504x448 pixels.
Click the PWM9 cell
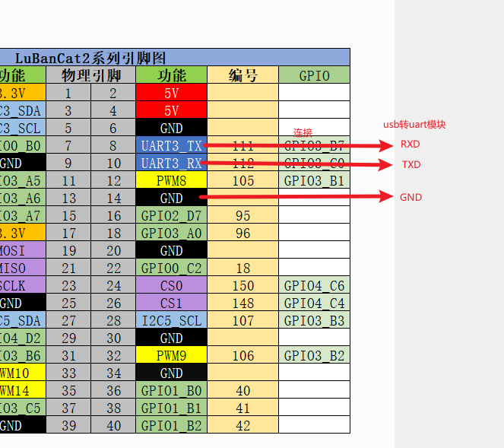coord(171,355)
